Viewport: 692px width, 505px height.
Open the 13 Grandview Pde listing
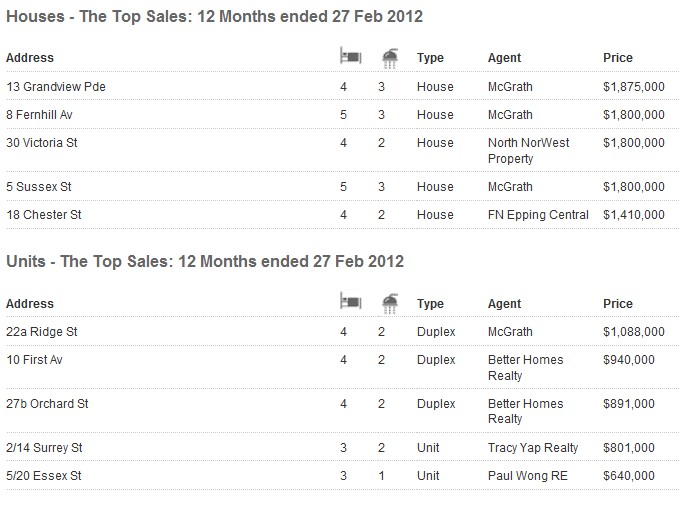[56, 87]
